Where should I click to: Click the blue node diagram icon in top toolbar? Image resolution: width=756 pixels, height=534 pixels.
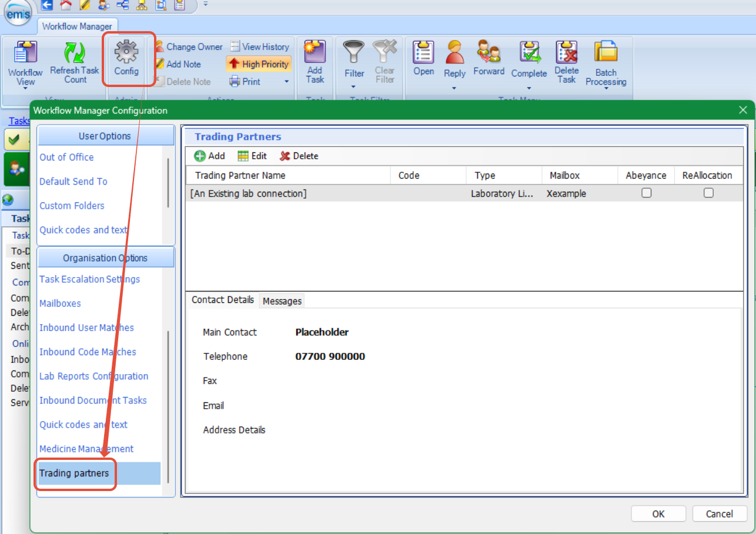point(122,5)
